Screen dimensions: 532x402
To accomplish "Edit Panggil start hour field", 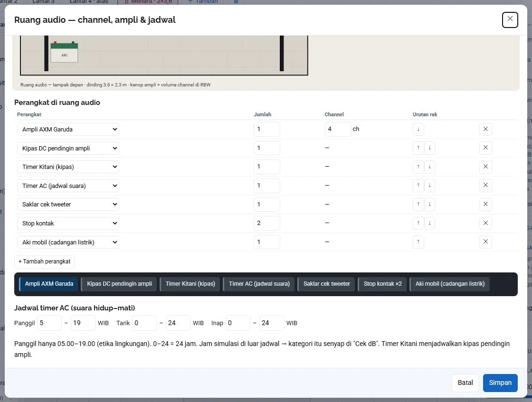I will (x=49, y=323).
